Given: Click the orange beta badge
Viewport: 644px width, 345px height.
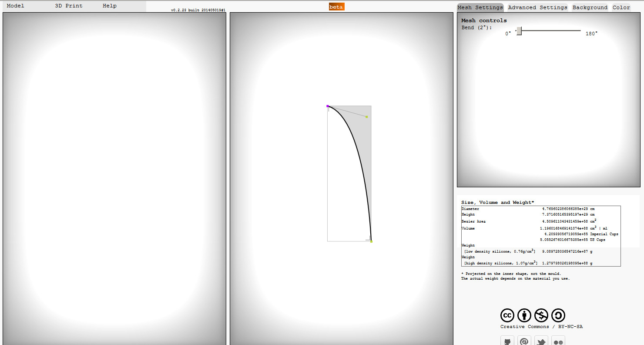Looking at the screenshot, I should click(336, 7).
